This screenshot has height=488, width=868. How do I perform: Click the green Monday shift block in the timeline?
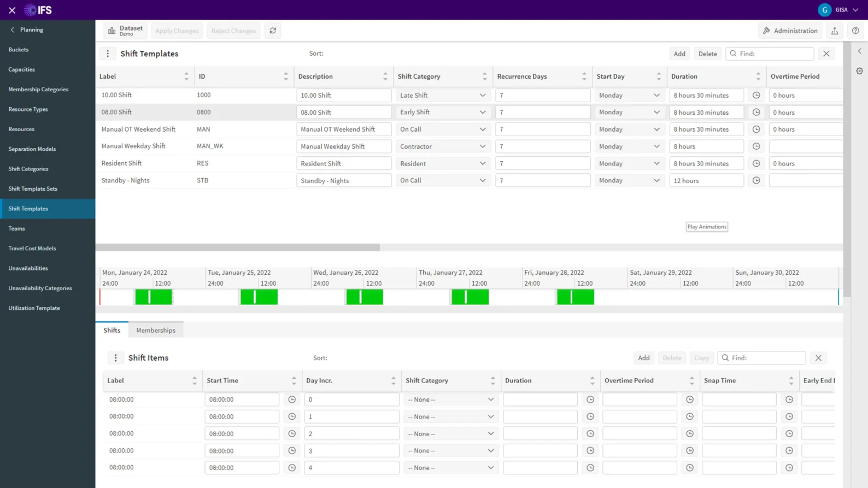tap(154, 297)
